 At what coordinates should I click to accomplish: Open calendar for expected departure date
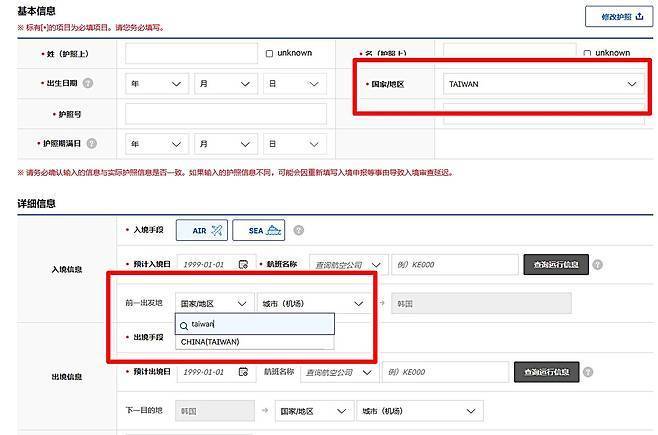pos(243,372)
